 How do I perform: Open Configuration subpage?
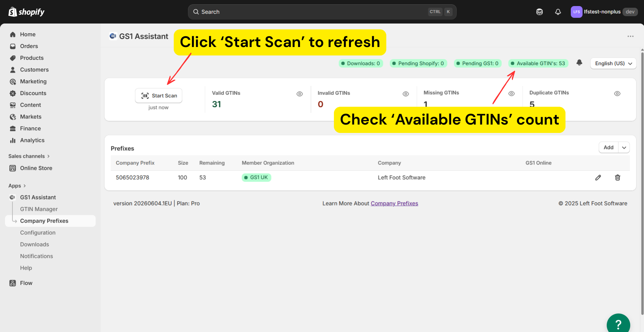click(x=38, y=232)
